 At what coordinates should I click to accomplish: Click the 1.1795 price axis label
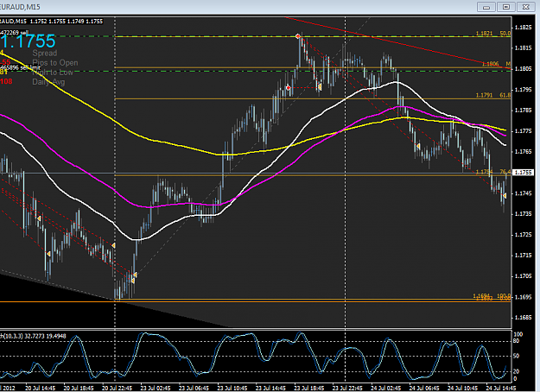523,90
